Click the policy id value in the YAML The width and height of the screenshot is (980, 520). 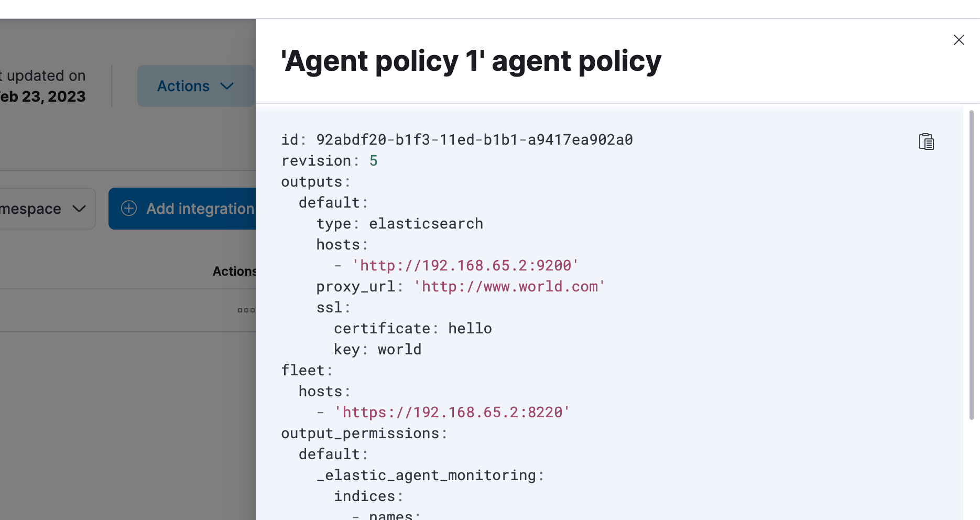point(474,139)
